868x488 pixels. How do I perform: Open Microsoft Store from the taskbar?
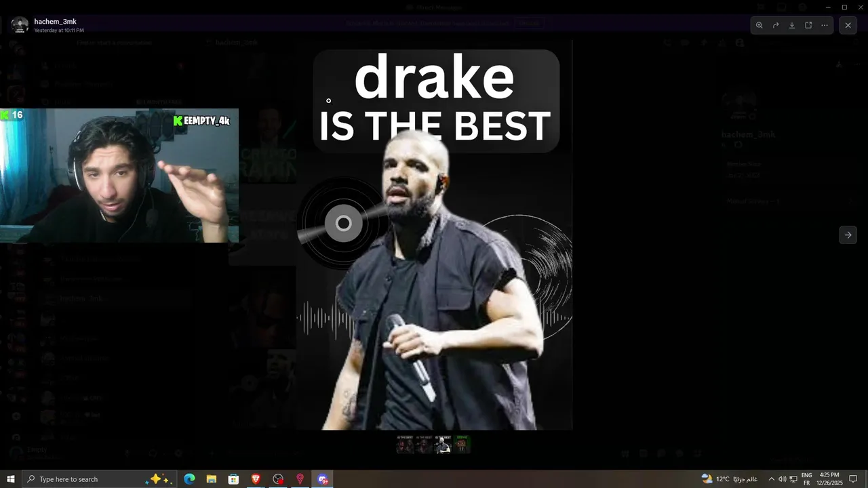tap(233, 479)
